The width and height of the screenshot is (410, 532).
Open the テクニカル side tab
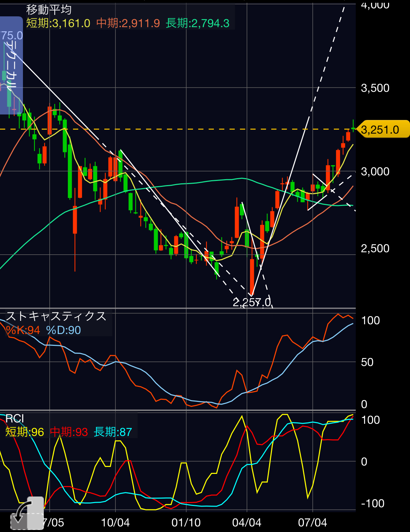click(11, 65)
